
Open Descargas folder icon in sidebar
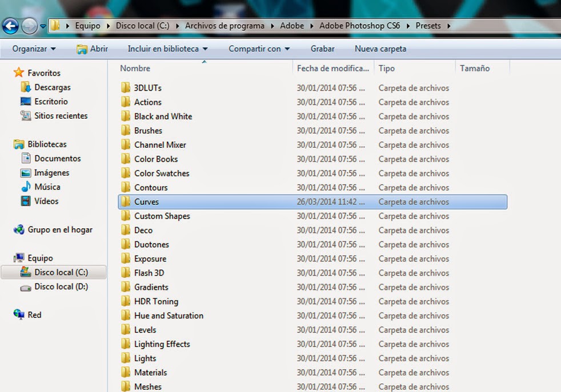(x=26, y=87)
